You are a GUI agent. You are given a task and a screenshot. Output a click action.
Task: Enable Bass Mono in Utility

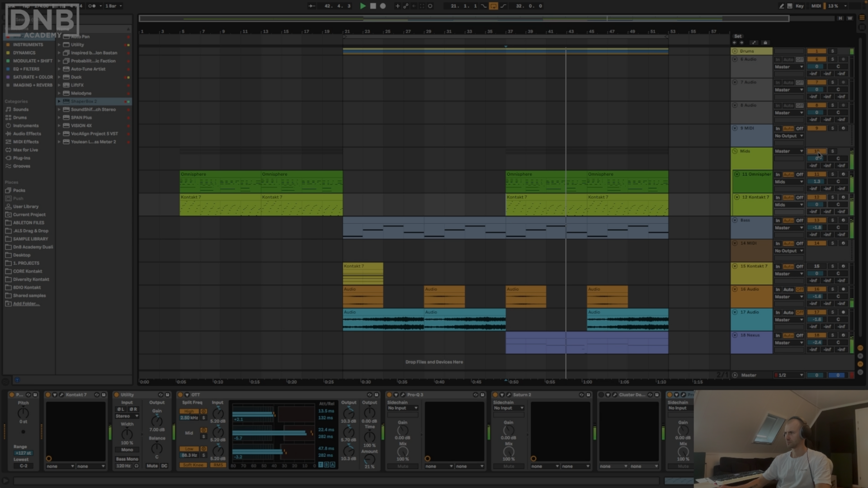pos(127,459)
